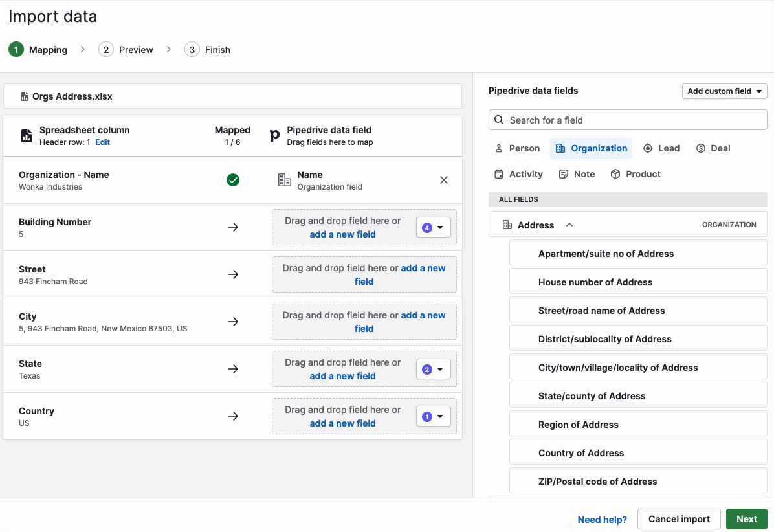Image resolution: width=774 pixels, height=532 pixels.
Task: Click the chevron after Mapping step
Action: (82, 49)
